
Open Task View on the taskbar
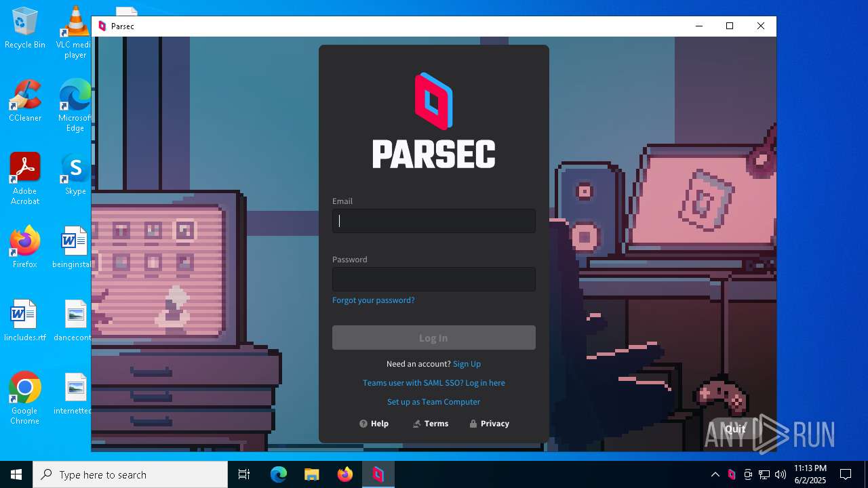[x=244, y=474]
